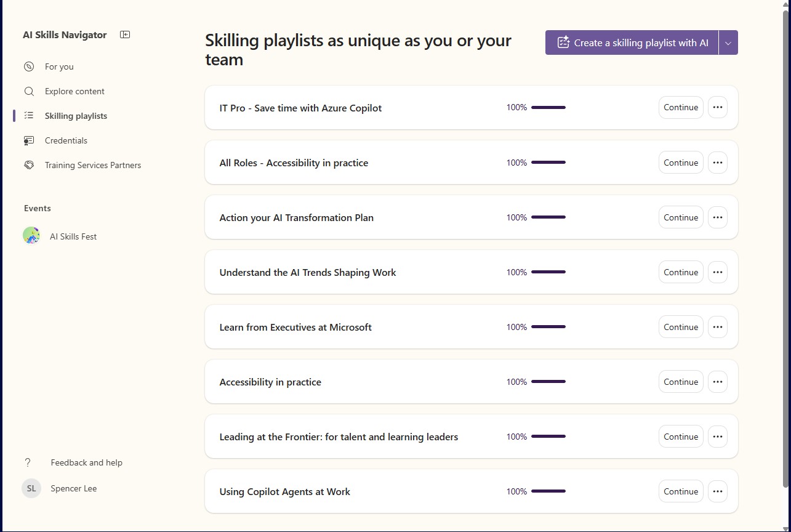Open the AI Skills Fest event
The height and width of the screenshot is (532, 791).
(x=73, y=236)
